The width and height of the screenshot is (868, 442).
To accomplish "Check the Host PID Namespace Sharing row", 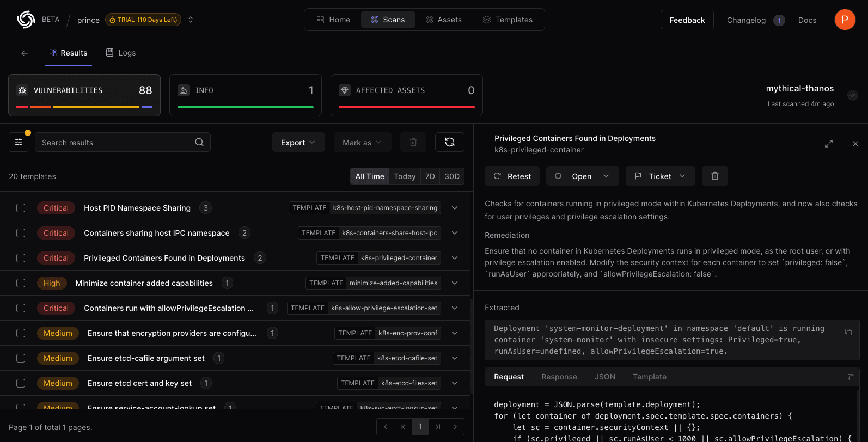I will [x=21, y=208].
